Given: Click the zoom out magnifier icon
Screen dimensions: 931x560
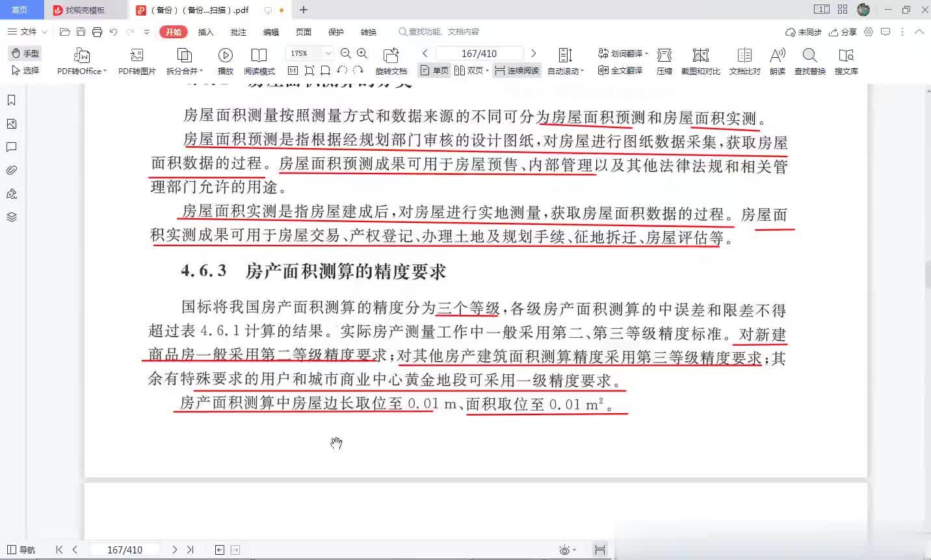Looking at the screenshot, I should (x=346, y=53).
